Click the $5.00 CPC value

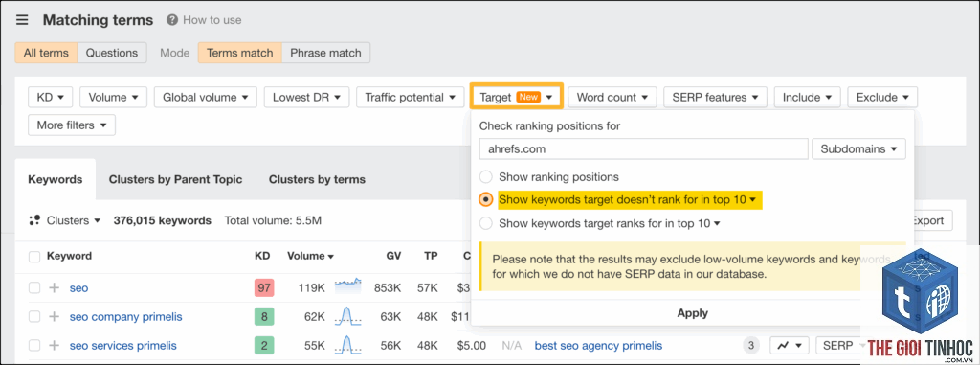471,346
